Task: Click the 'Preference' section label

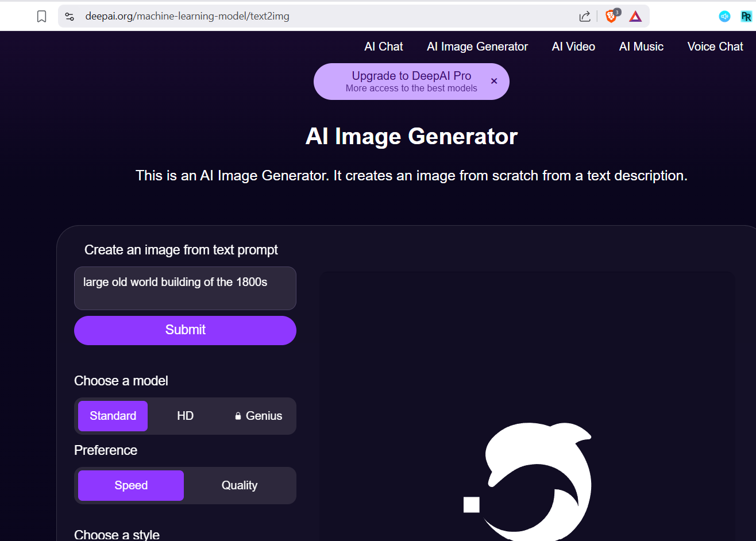Action: [106, 450]
